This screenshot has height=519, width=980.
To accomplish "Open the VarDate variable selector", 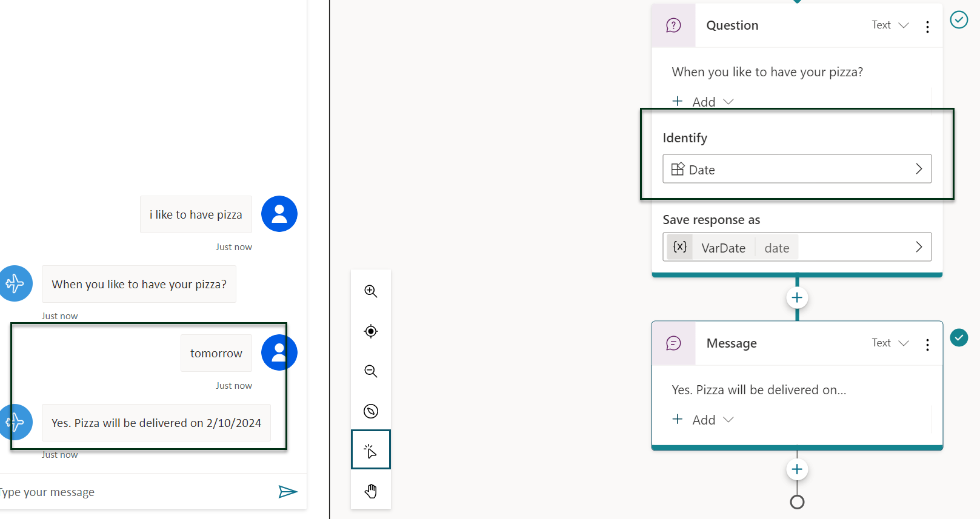I will coord(796,247).
